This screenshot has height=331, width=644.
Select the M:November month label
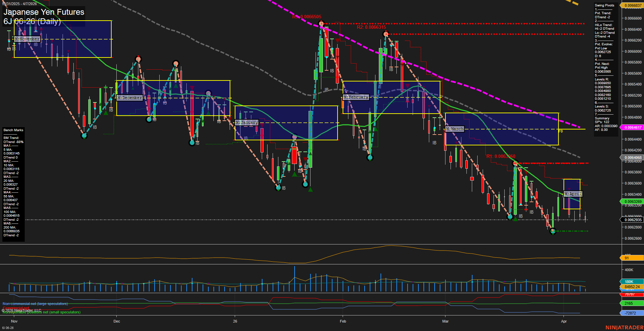[27, 39]
